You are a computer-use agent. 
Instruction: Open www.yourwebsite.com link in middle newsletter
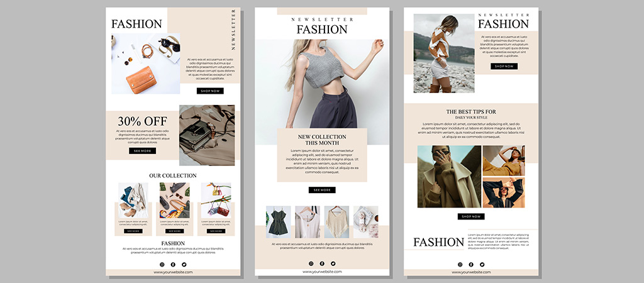click(322, 272)
